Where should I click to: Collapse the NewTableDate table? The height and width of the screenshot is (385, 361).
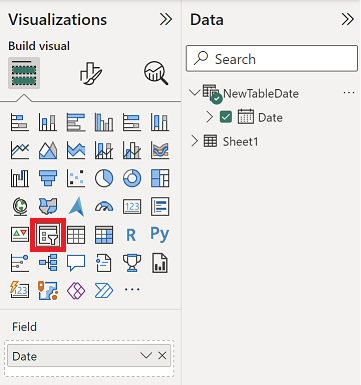194,92
